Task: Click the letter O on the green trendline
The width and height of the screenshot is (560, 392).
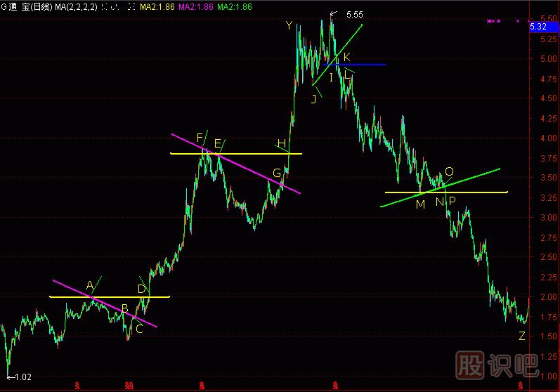Action: click(x=449, y=172)
